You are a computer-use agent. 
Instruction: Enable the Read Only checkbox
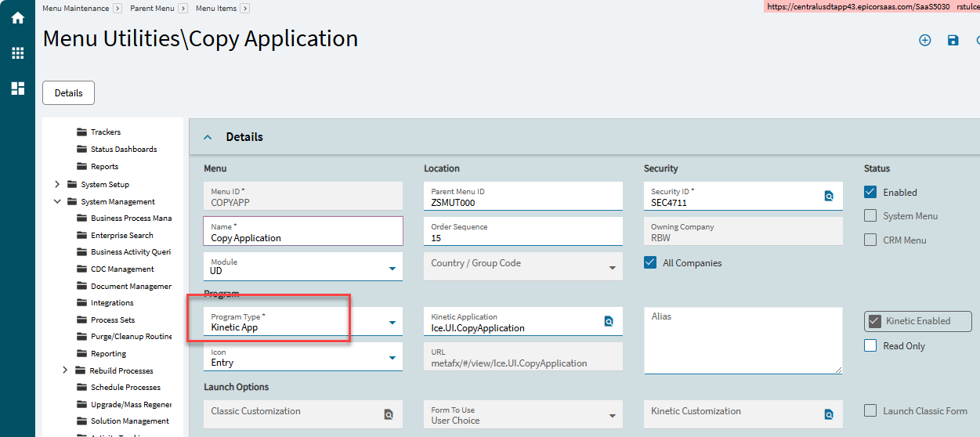870,345
